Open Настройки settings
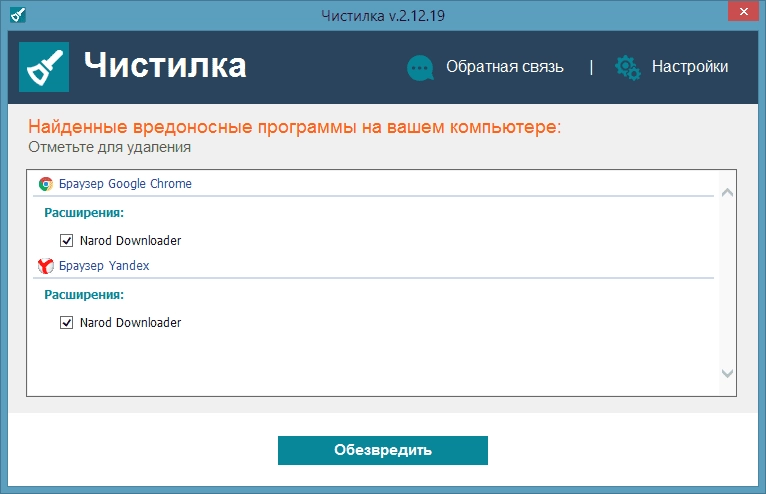Image resolution: width=766 pixels, height=494 pixels. point(690,66)
